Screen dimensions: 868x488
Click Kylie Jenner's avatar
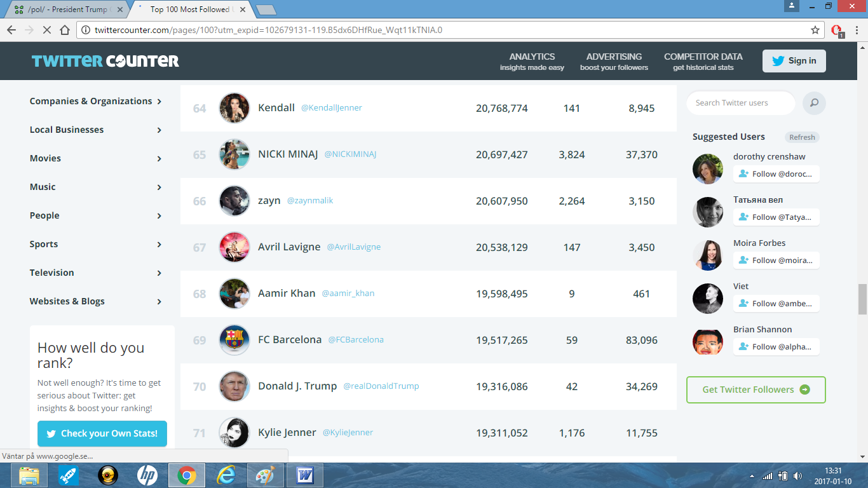click(234, 433)
